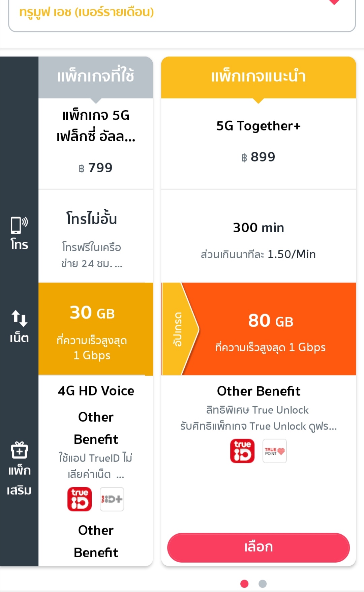Tap the orange 80 GB data block
This screenshot has height=592, width=364.
point(271,329)
